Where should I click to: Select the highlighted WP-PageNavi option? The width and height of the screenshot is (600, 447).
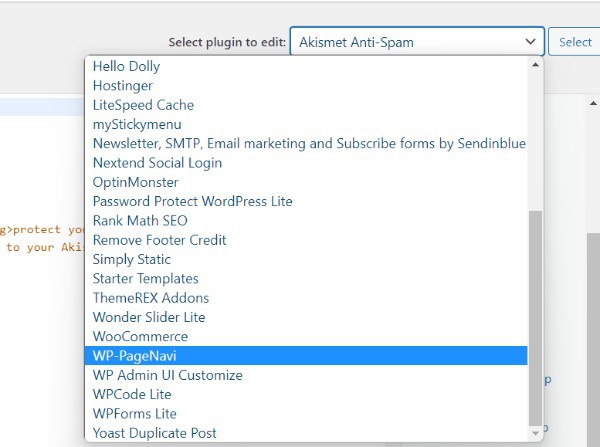306,356
